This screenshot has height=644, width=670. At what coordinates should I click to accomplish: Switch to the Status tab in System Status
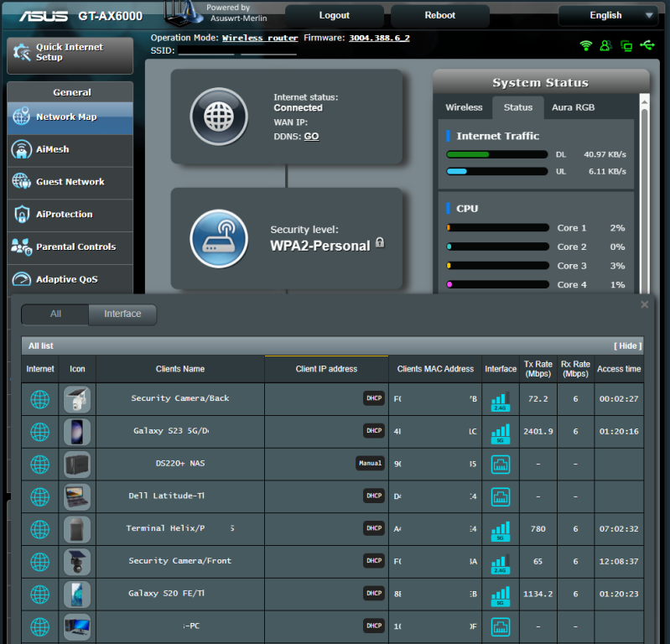point(518,107)
